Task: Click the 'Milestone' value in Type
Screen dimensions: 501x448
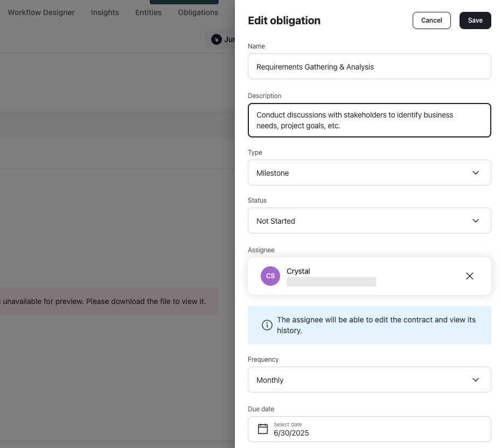Action: point(273,173)
